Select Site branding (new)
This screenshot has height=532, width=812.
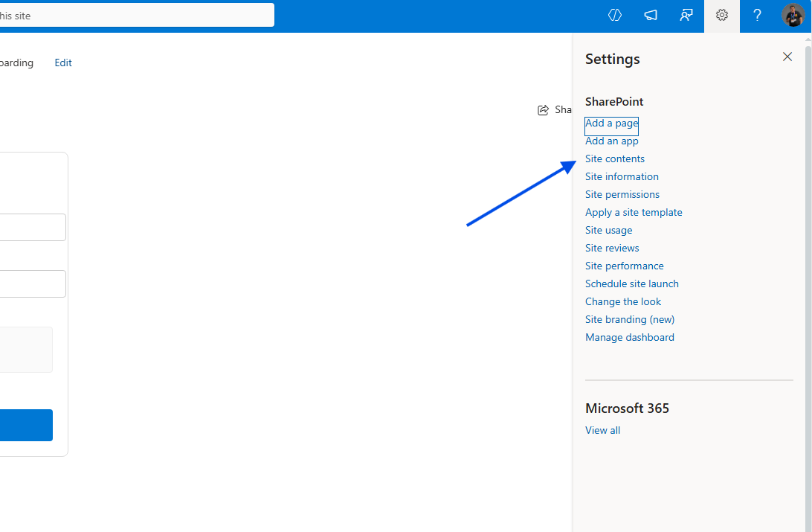click(630, 319)
